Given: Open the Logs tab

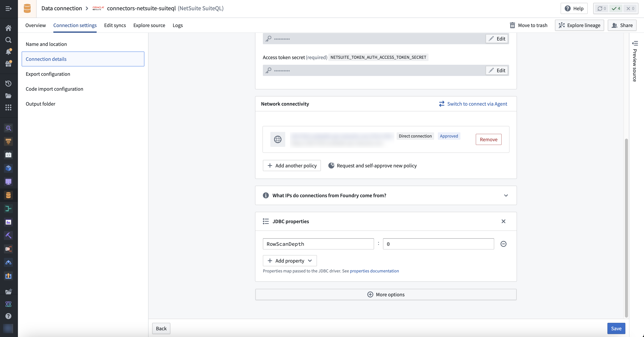Looking at the screenshot, I should [x=177, y=25].
